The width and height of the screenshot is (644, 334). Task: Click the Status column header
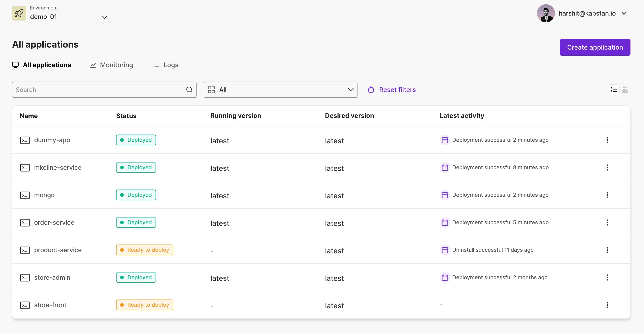[x=126, y=116]
